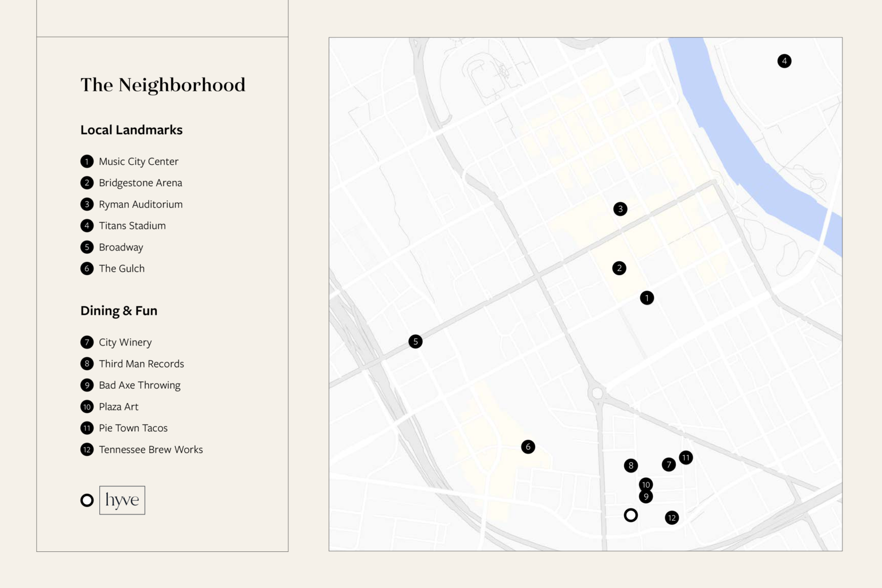Click the Local Landmarks heading
882x588 pixels.
(x=131, y=130)
